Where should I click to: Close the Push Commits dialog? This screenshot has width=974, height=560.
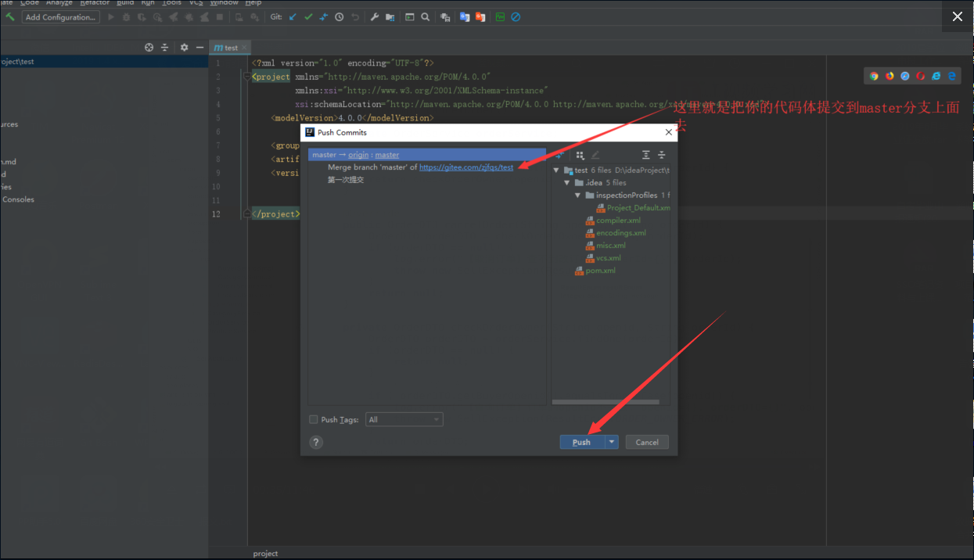pyautogui.click(x=669, y=132)
